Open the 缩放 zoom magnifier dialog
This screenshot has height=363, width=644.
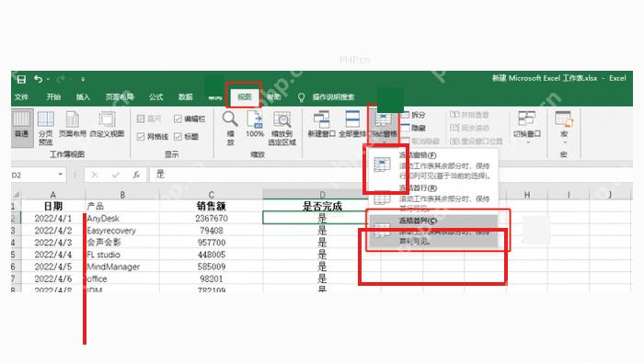pos(230,129)
